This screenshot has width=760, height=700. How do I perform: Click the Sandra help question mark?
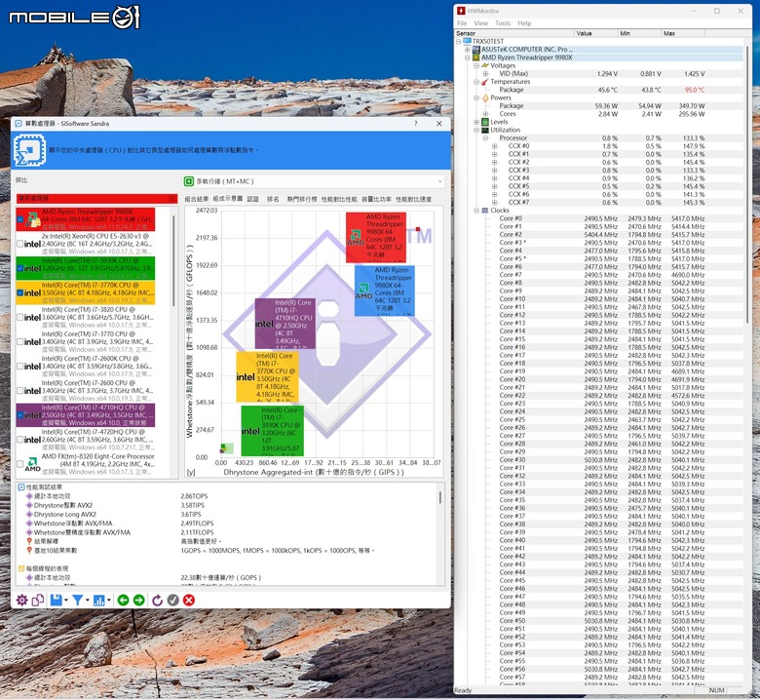(x=415, y=124)
